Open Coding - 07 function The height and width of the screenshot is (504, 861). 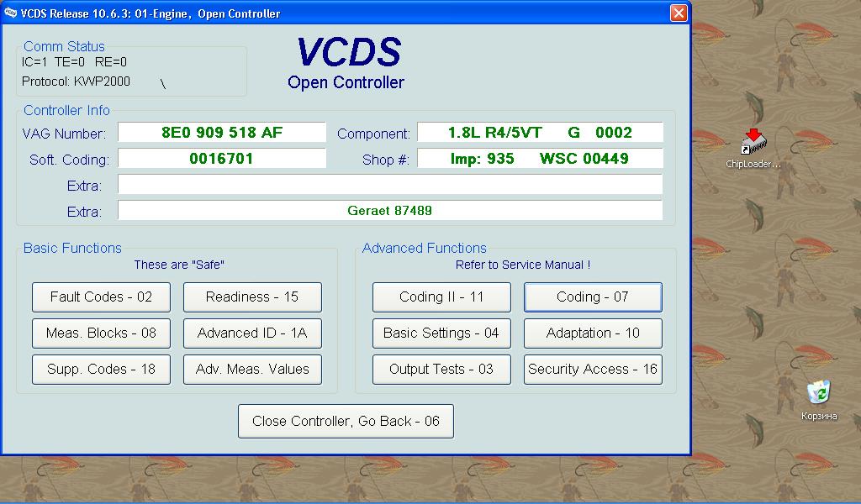(x=593, y=297)
